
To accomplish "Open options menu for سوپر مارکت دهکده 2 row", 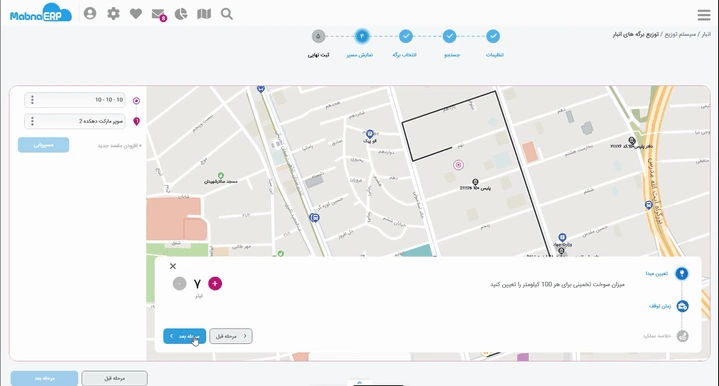I will click(x=32, y=121).
